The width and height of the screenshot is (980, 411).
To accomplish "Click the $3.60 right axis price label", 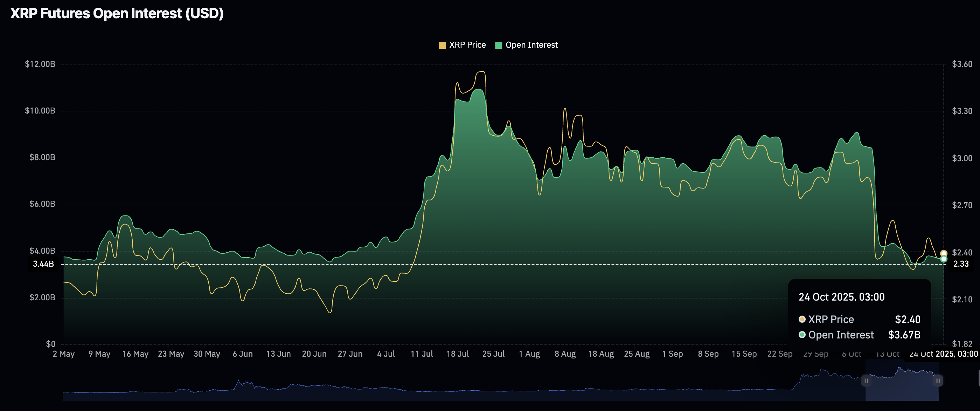I will pyautogui.click(x=962, y=64).
